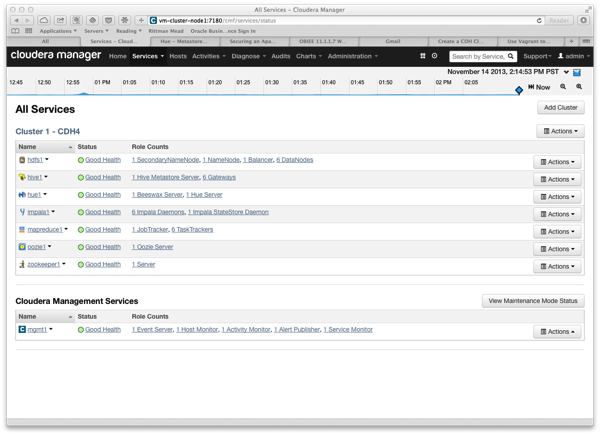Viewport: 600px width, 435px height.
Task: Open the oozie1 Good Health link
Action: (x=103, y=247)
